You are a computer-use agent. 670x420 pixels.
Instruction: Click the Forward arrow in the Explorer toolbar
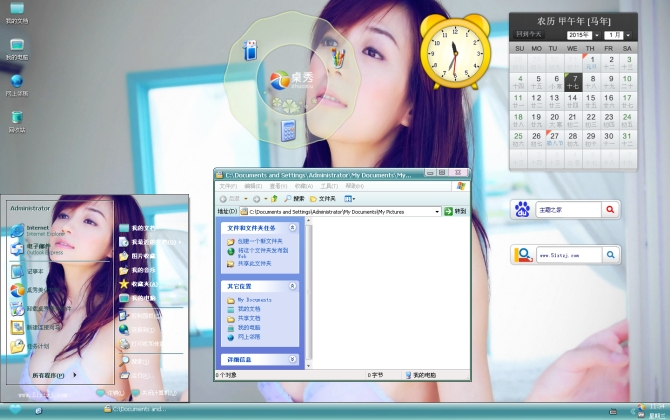[256, 199]
